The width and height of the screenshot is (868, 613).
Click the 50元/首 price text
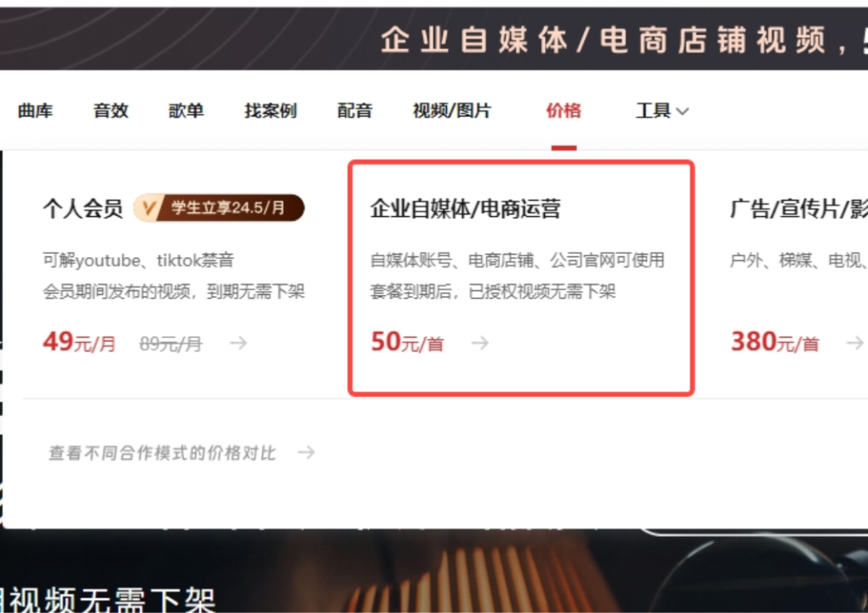407,342
